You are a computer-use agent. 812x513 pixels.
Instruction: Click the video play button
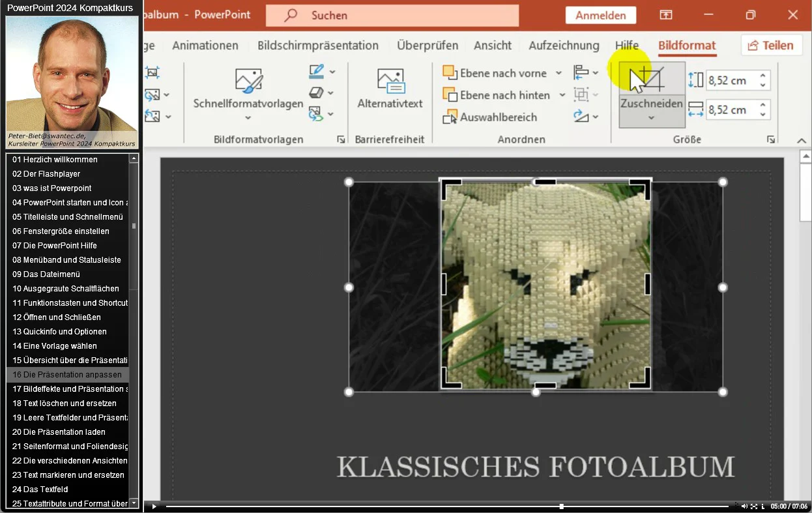pyautogui.click(x=154, y=506)
